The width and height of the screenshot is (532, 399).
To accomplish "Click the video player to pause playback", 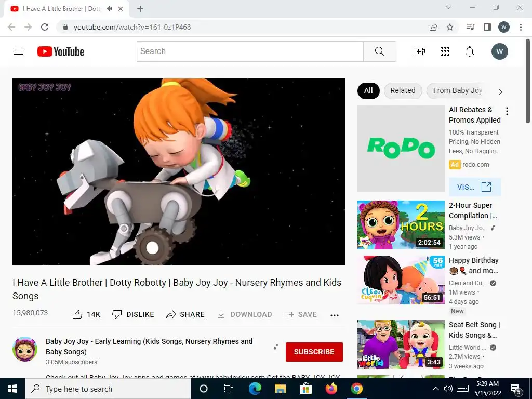I will 179,172.
